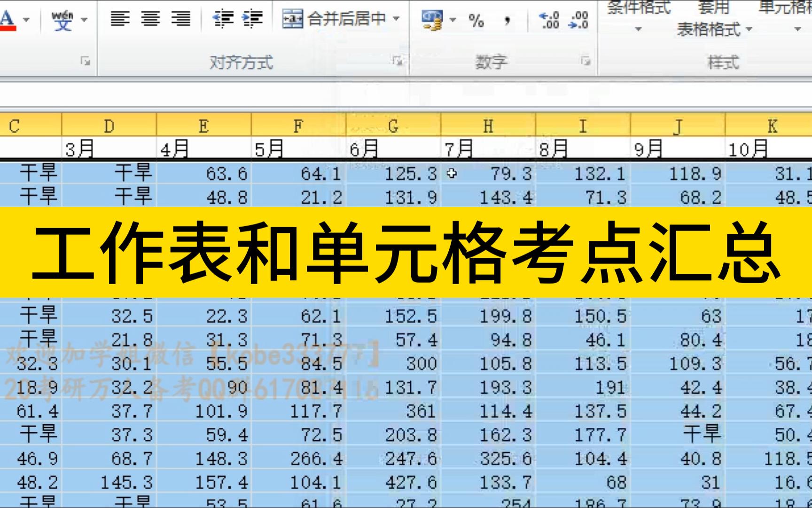Select the cell containing 101.9

[204, 411]
